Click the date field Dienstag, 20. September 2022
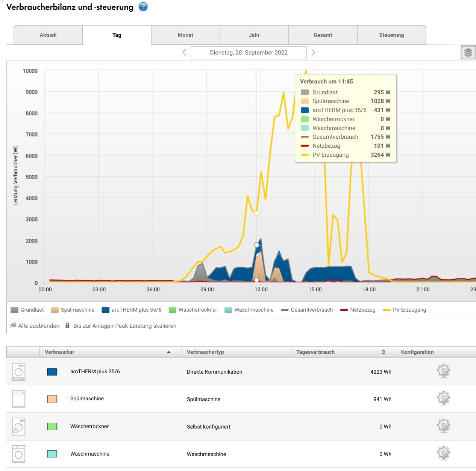Viewport: 476px width, 471px height. click(x=249, y=53)
